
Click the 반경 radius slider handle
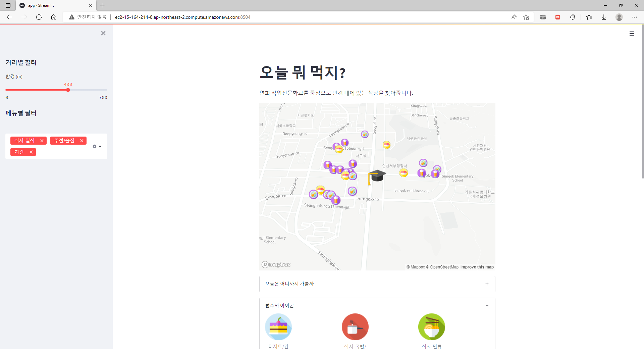click(x=68, y=90)
